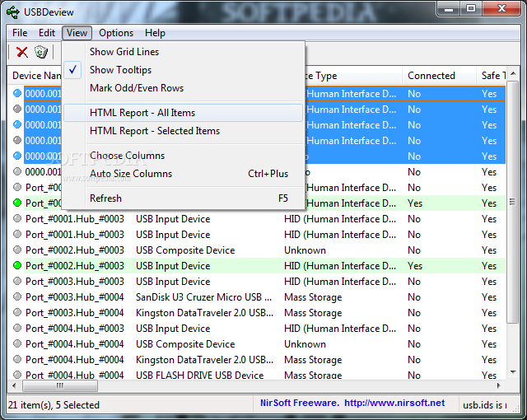Toggle Show Tooltips option
Screen dimensions: 527x420
point(184,70)
